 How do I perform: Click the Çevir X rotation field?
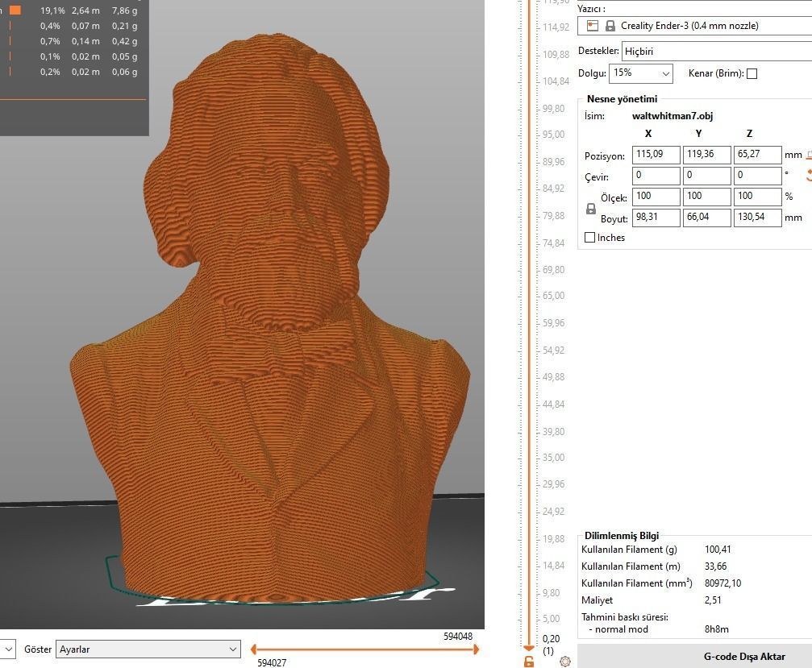pyautogui.click(x=656, y=176)
